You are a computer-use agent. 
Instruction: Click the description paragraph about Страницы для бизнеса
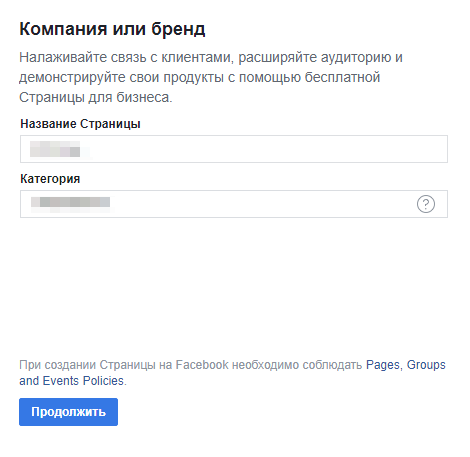click(x=211, y=77)
